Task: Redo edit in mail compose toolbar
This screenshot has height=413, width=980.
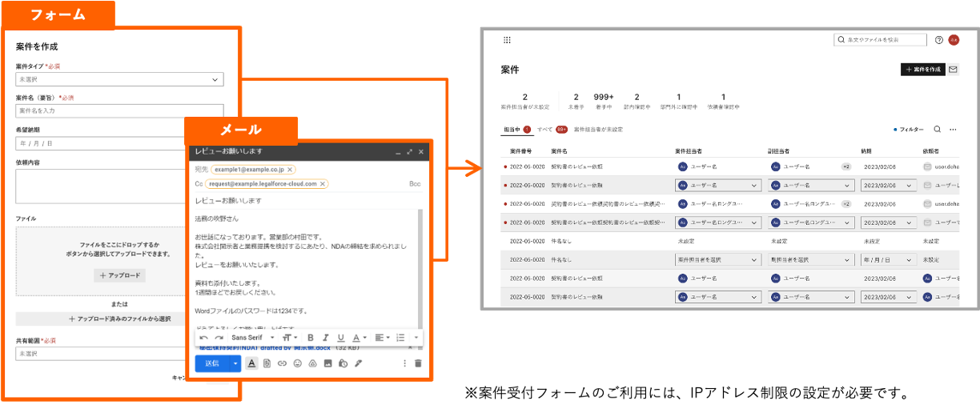Action: (219, 338)
